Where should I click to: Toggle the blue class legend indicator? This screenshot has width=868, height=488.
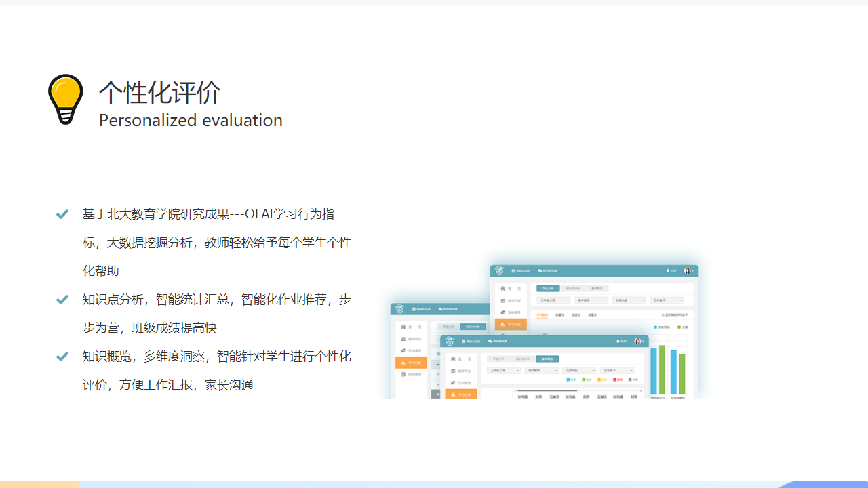[x=656, y=327]
